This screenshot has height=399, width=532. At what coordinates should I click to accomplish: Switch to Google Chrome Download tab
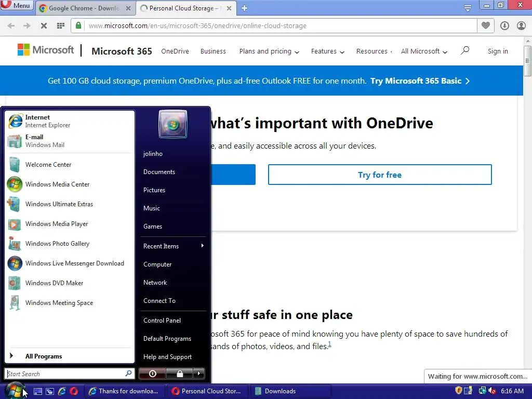(x=84, y=8)
